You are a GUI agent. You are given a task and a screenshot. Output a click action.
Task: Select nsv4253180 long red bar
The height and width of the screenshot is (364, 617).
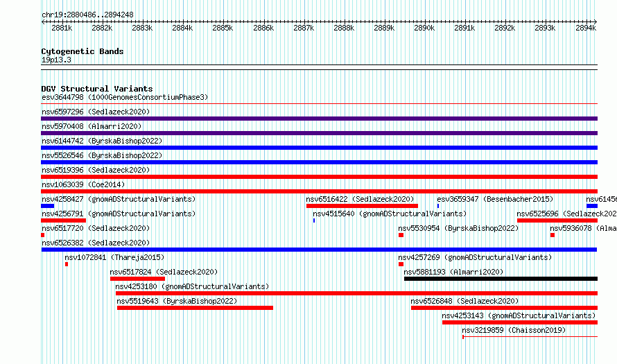click(356, 293)
